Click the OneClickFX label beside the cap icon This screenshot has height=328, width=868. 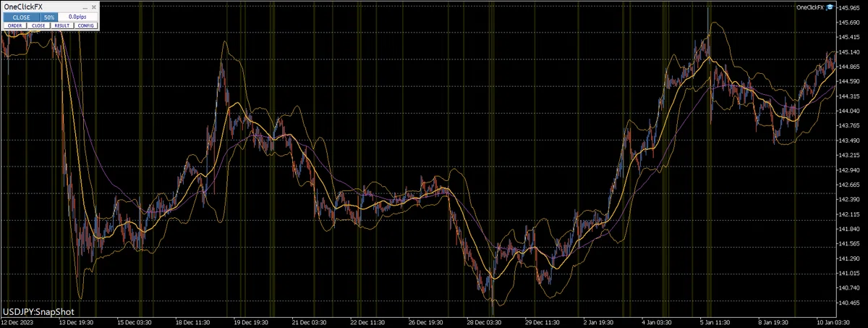pos(810,7)
